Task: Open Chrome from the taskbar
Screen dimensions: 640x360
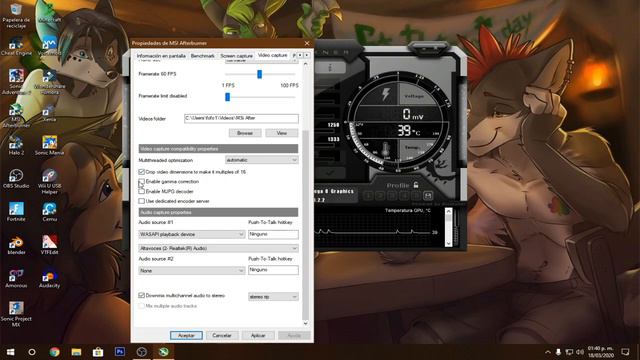Action: point(54,352)
